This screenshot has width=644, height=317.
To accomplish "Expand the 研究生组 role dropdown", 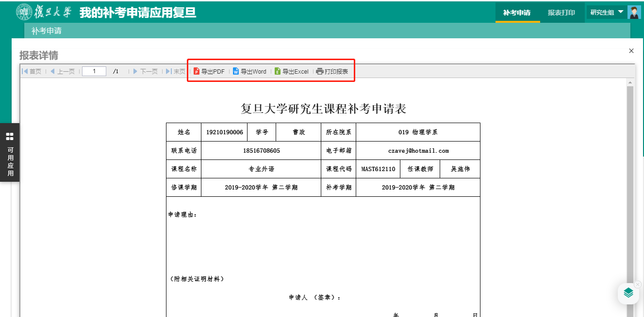I will point(607,12).
